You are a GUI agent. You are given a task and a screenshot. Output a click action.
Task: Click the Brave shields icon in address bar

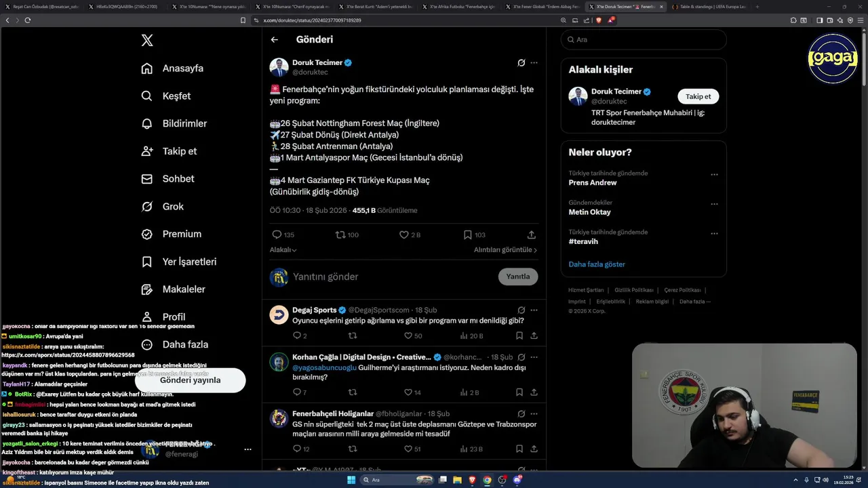click(599, 20)
